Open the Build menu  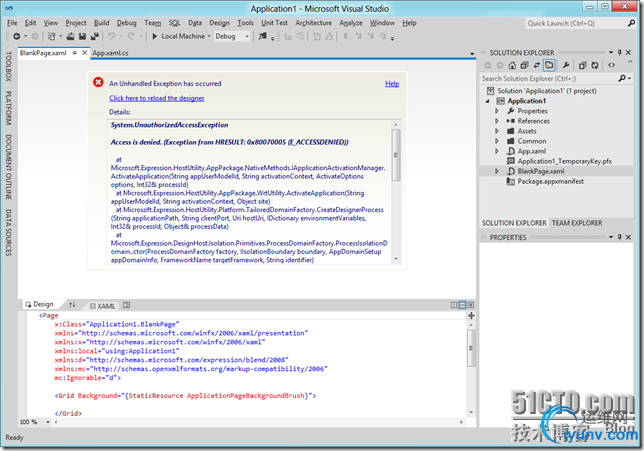[101, 23]
